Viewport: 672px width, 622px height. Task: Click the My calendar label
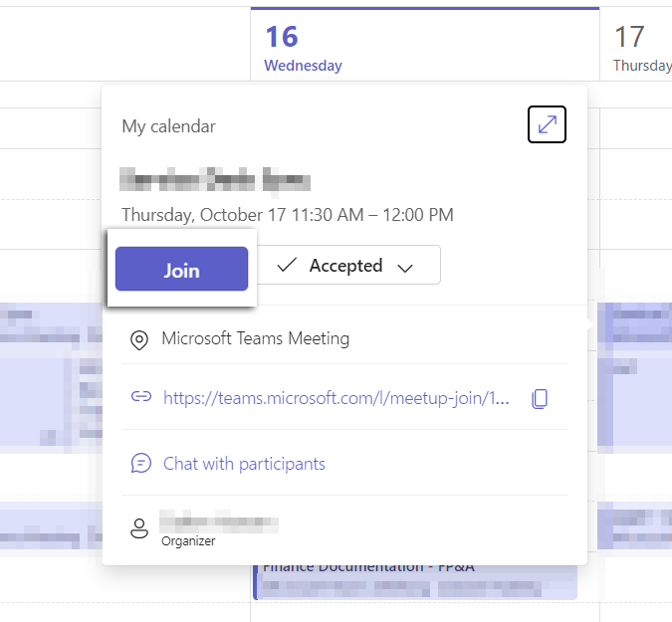(x=168, y=126)
